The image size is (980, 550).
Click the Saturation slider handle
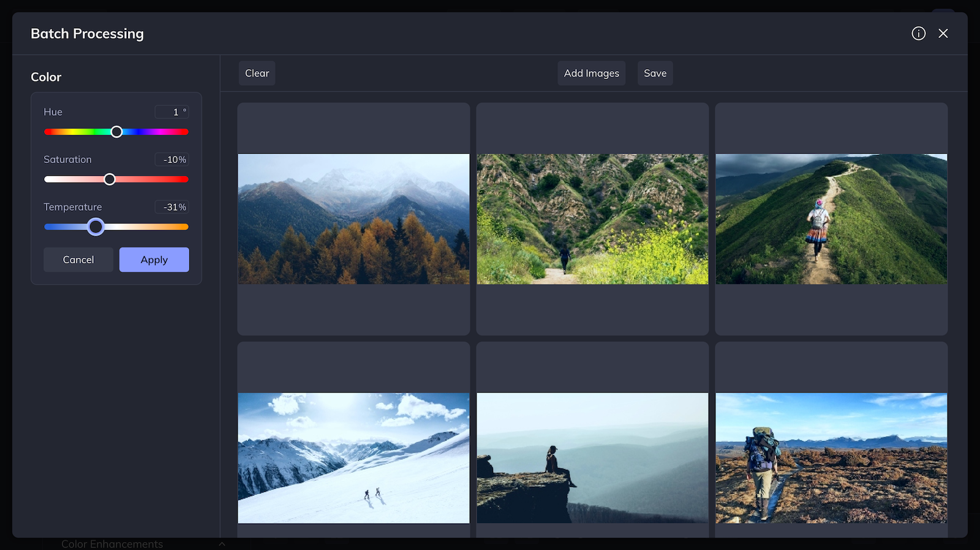[110, 179]
